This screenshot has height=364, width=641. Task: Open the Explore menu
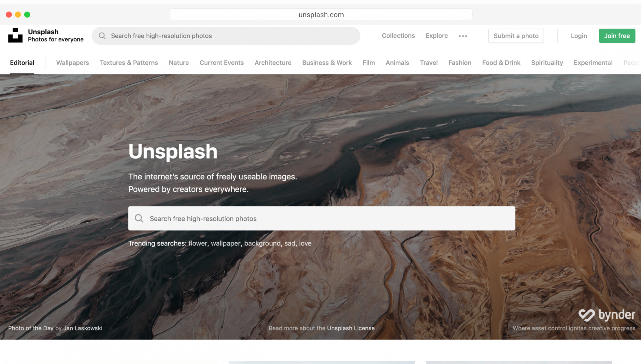pos(437,36)
